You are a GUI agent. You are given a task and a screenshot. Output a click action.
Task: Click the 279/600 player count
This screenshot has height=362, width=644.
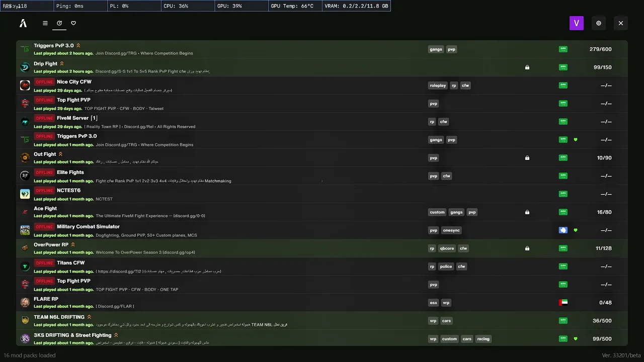pos(601,49)
